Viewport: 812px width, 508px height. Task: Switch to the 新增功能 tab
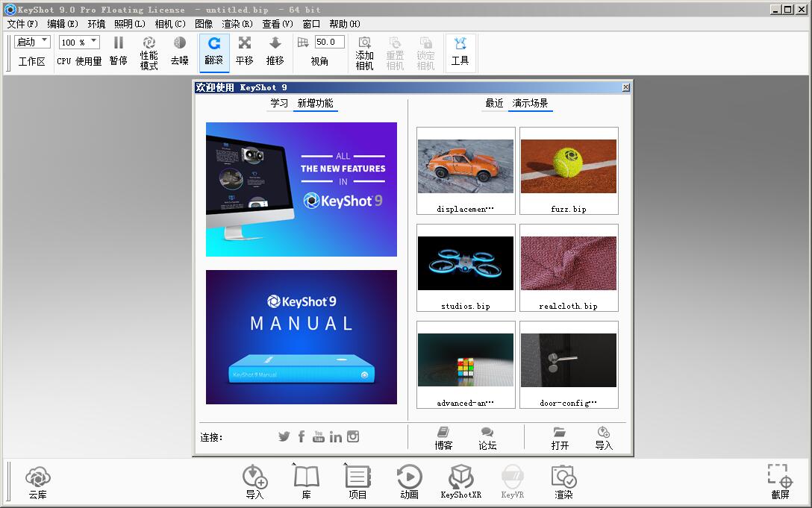(x=316, y=103)
